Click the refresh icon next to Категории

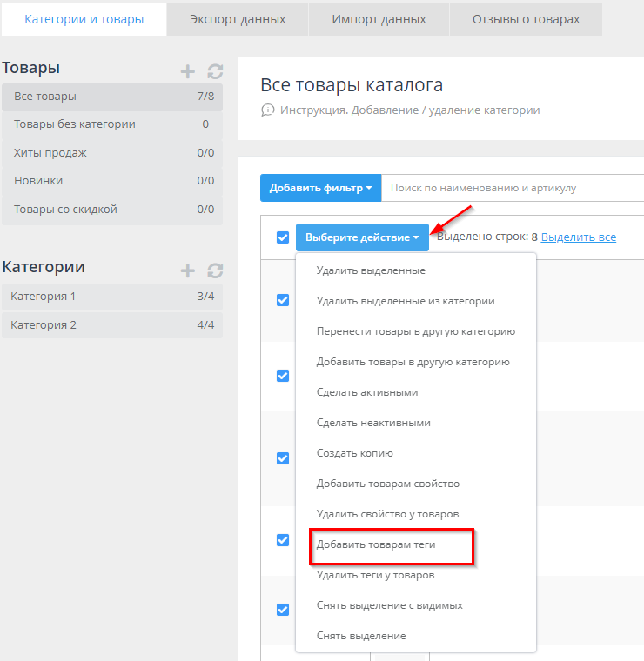point(215,270)
